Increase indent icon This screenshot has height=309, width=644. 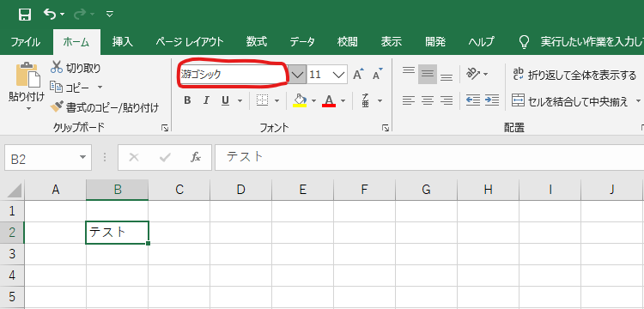pyautogui.click(x=492, y=100)
